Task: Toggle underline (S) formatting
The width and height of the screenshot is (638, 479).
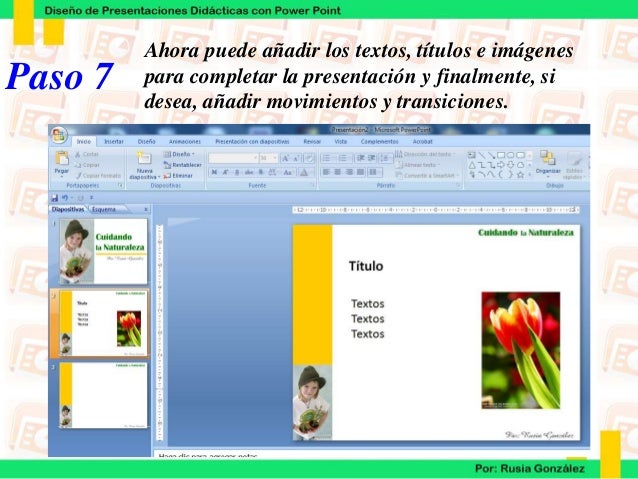Action: pos(237,173)
